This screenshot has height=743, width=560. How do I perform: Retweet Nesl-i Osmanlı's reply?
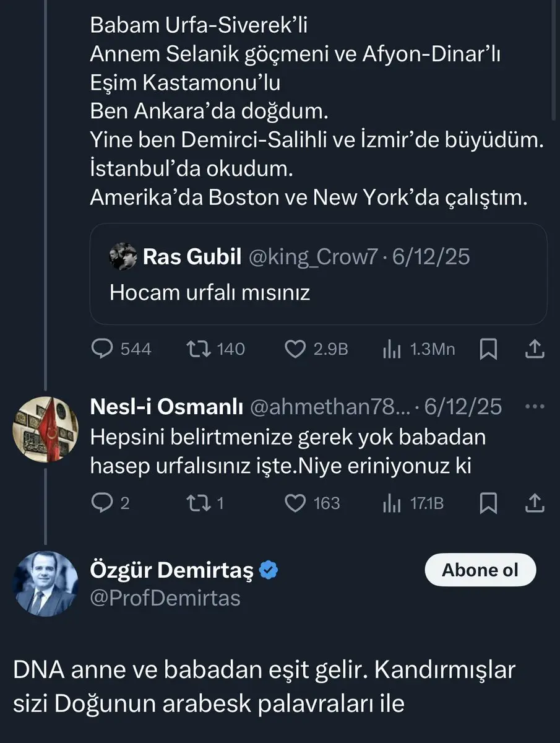point(199,503)
